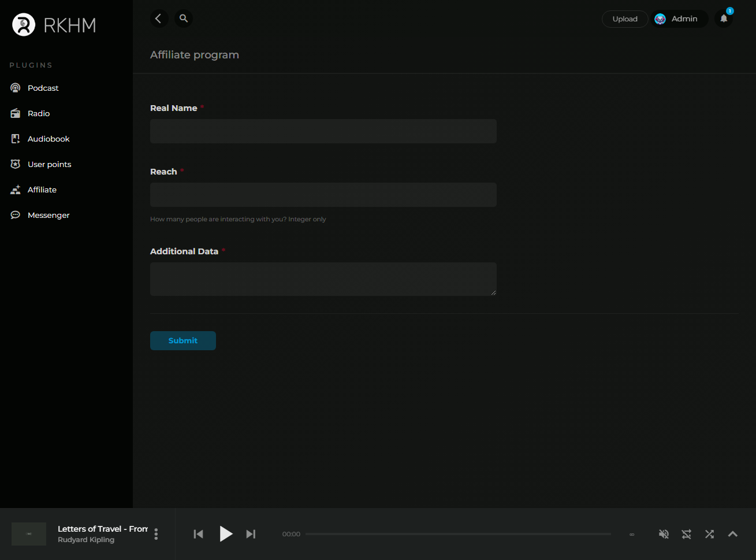Select the Audiobook menu item
Screen dimensions: 756x560
coord(49,139)
